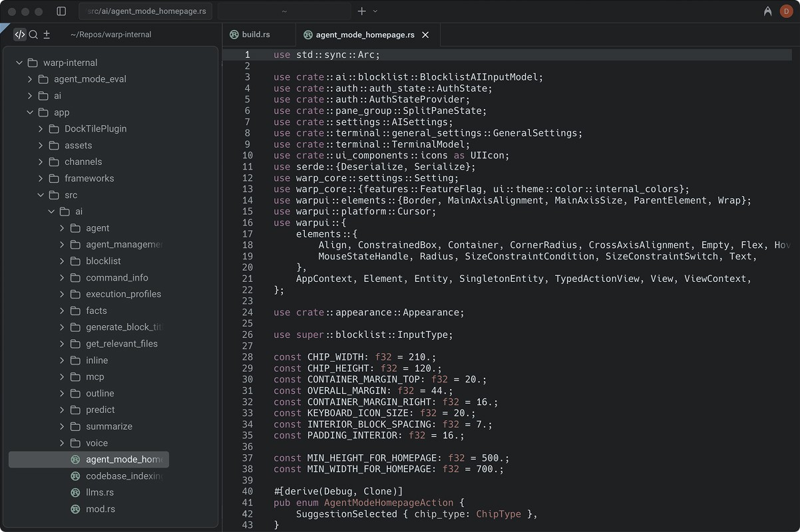Add a new tab with plus icon
800x532 pixels.
pos(362,11)
